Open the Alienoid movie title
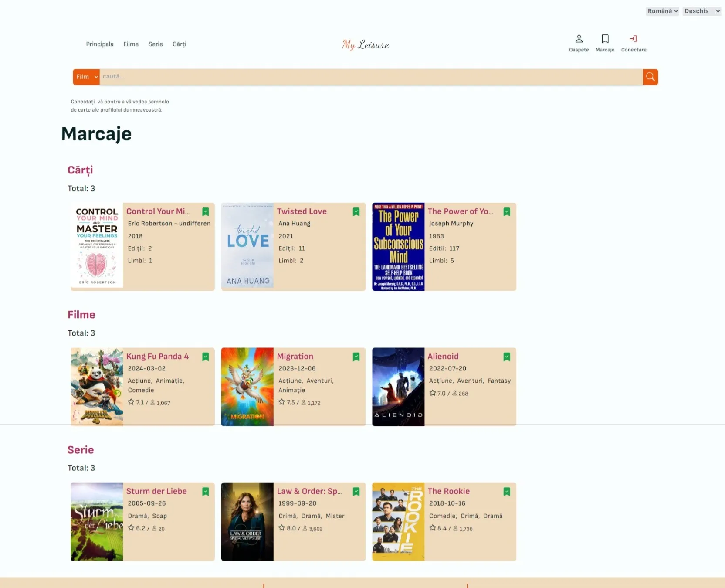 point(443,357)
